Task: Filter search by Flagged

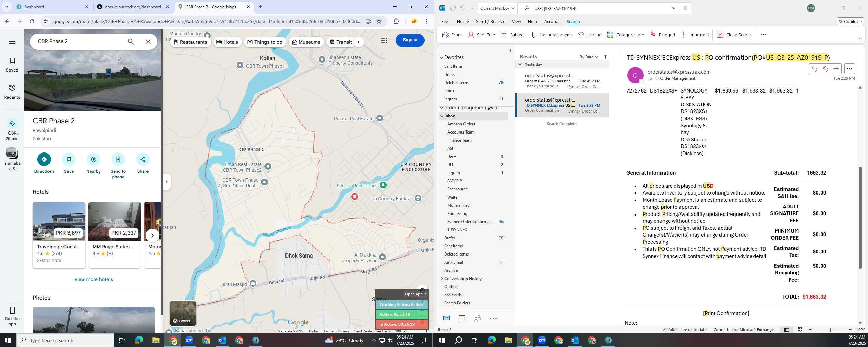Action: pos(663,35)
